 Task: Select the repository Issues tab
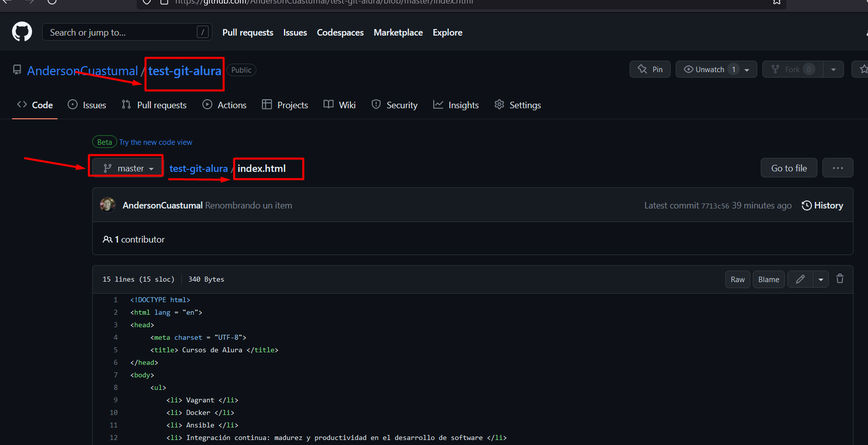tap(87, 105)
